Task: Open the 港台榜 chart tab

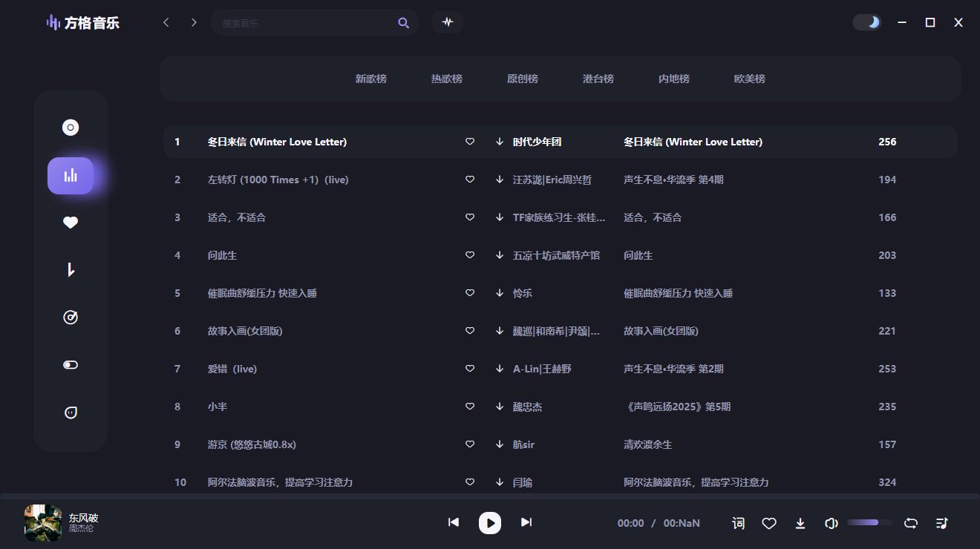Action: (598, 78)
